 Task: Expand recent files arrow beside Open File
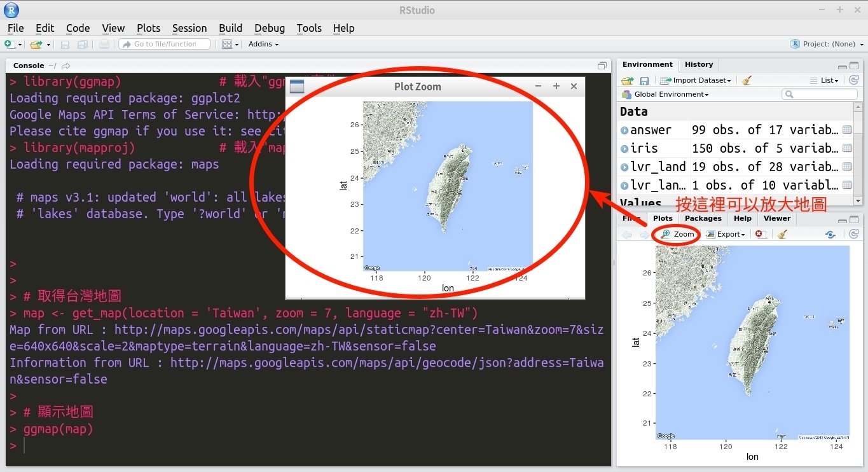(x=48, y=45)
